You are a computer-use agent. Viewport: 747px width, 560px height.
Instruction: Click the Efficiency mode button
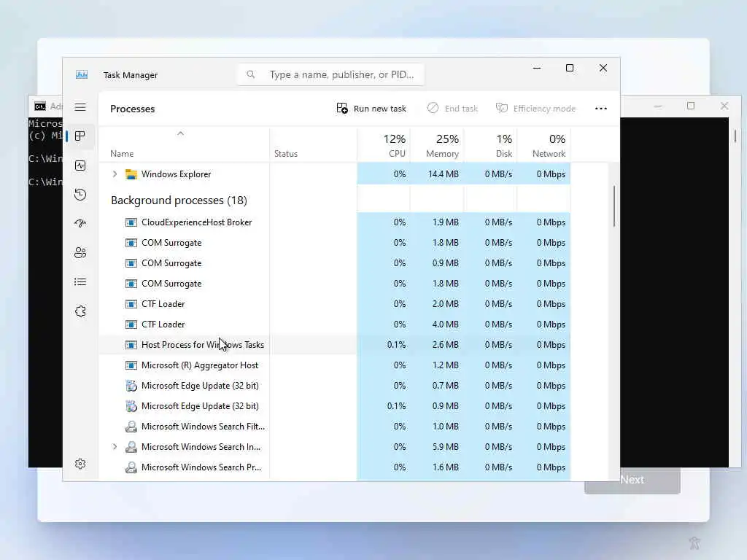(x=536, y=109)
